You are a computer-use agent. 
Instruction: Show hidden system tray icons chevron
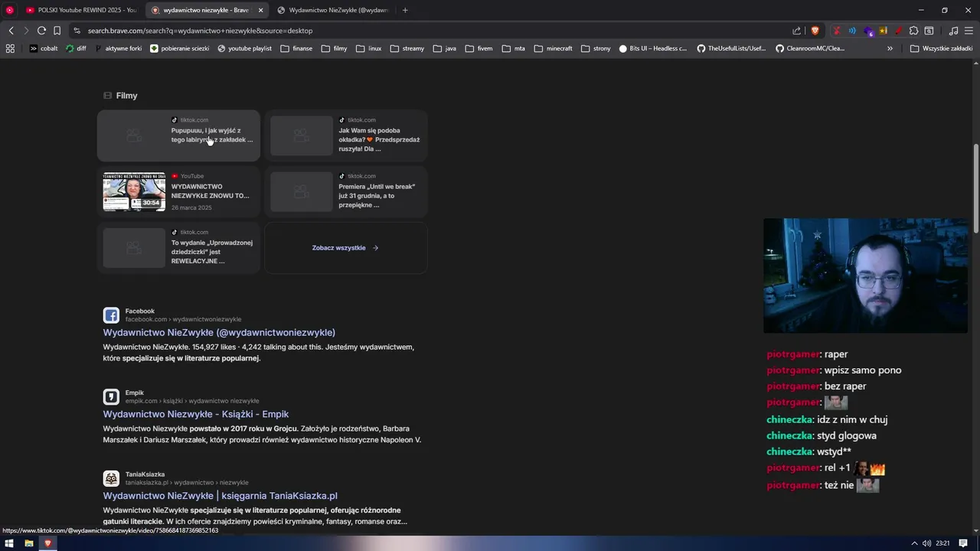point(913,543)
